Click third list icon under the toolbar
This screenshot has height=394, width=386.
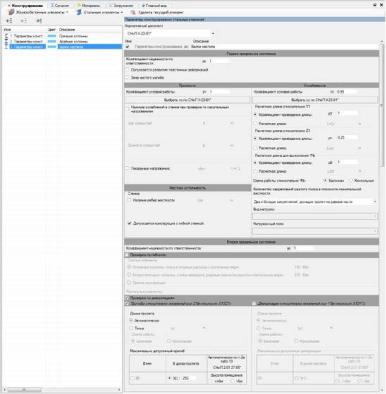pos(39,21)
